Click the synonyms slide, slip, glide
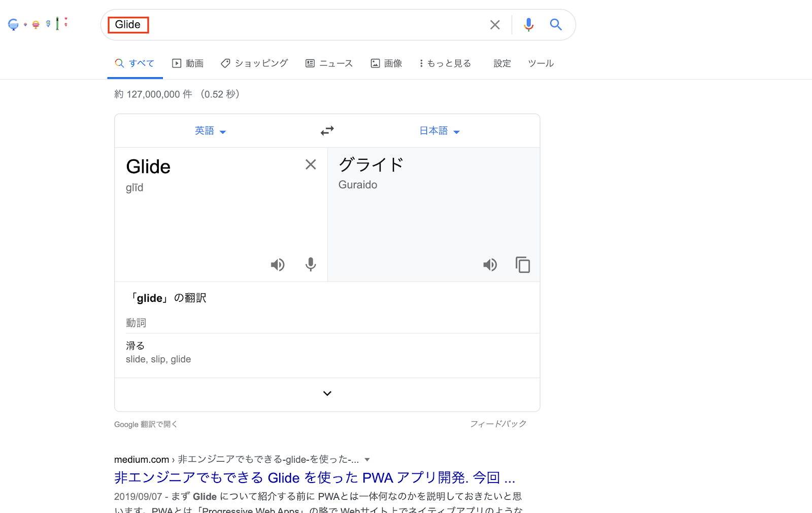This screenshot has width=812, height=513. point(158,359)
